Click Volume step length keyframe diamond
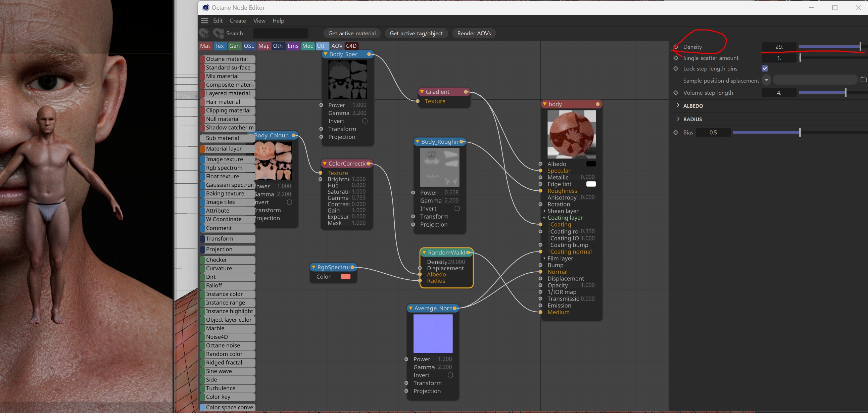This screenshot has width=868, height=413. pyautogui.click(x=676, y=93)
